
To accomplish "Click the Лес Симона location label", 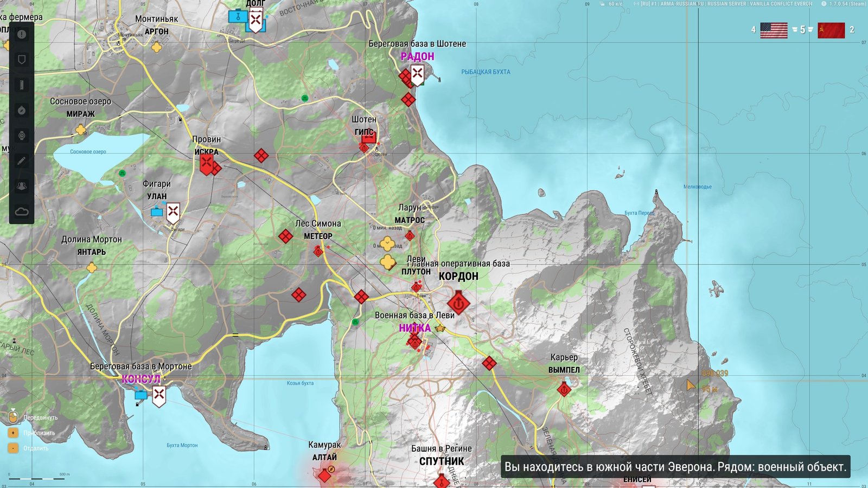I will click(318, 224).
